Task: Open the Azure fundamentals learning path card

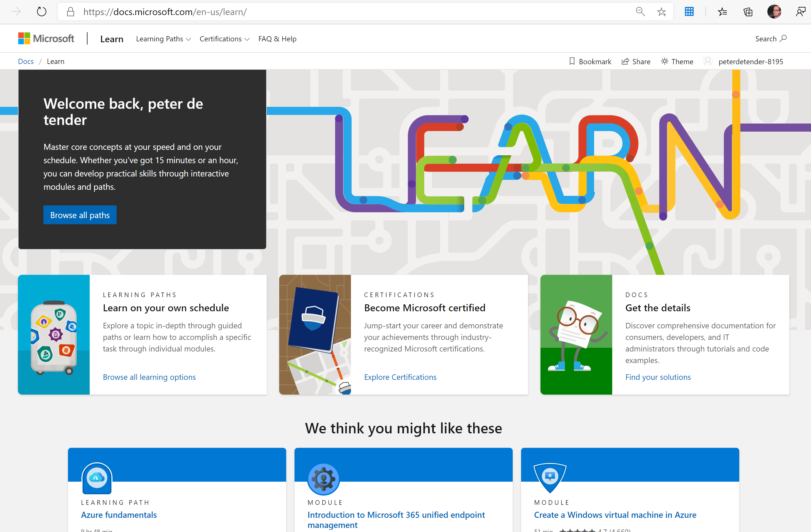Action: click(x=119, y=515)
